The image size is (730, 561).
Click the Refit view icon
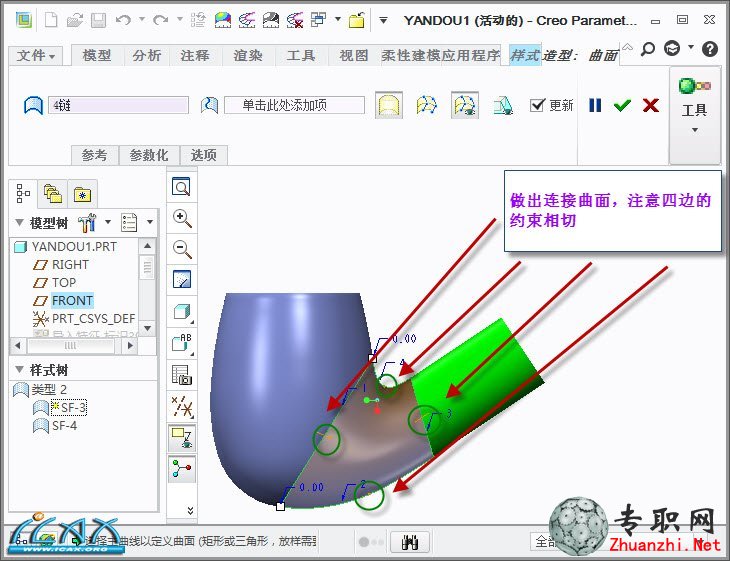pos(182,187)
